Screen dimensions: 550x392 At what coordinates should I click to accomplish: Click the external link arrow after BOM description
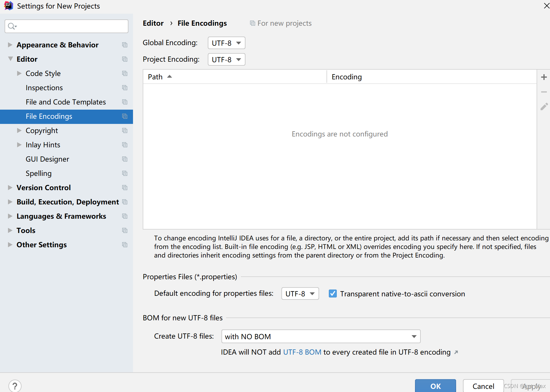(456, 352)
